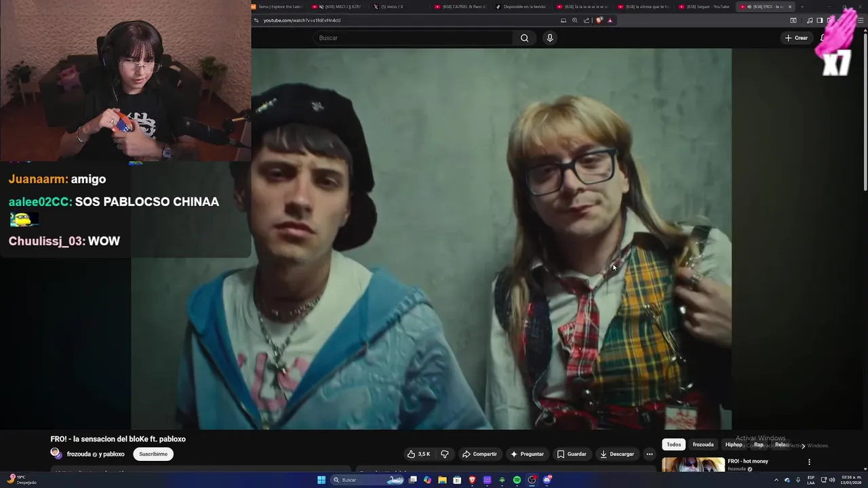Open the frozouda channel avatar

[56, 453]
